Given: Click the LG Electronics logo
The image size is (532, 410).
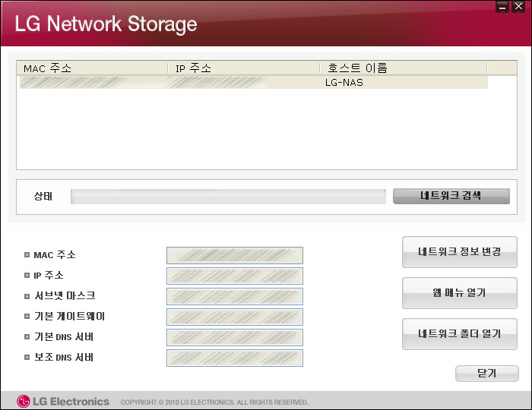Looking at the screenshot, I should (63, 402).
